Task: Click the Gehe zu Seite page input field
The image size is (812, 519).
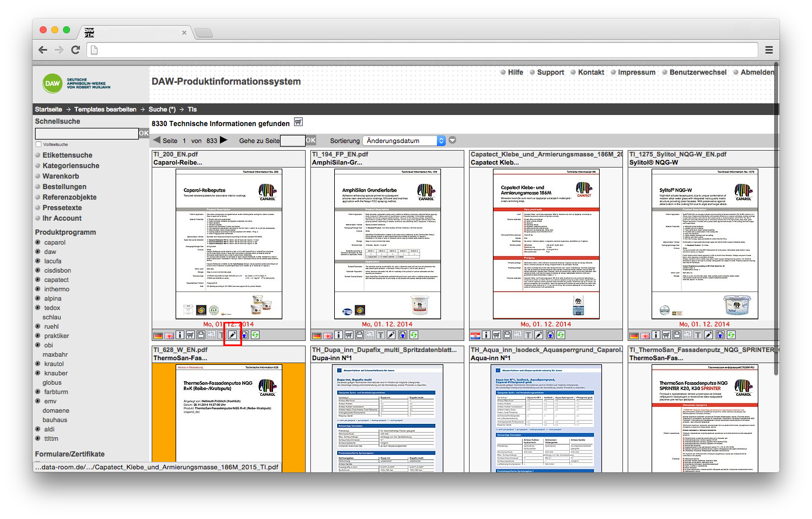Action: point(293,141)
